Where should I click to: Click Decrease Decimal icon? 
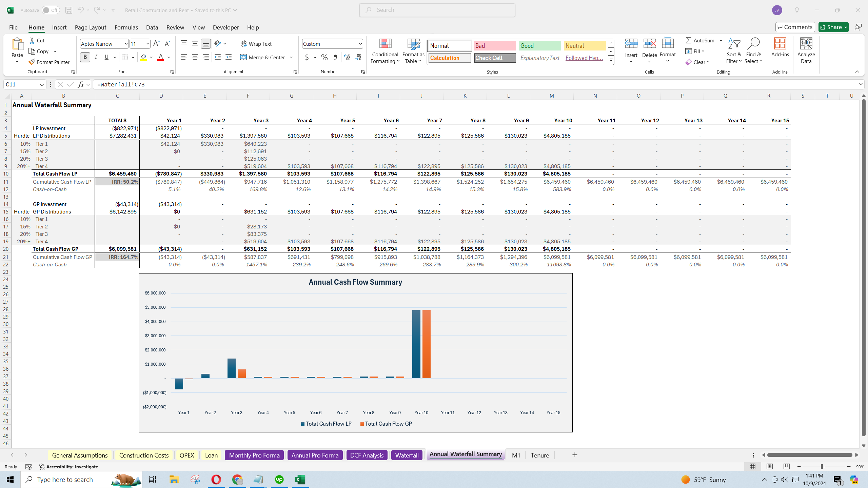coord(358,57)
